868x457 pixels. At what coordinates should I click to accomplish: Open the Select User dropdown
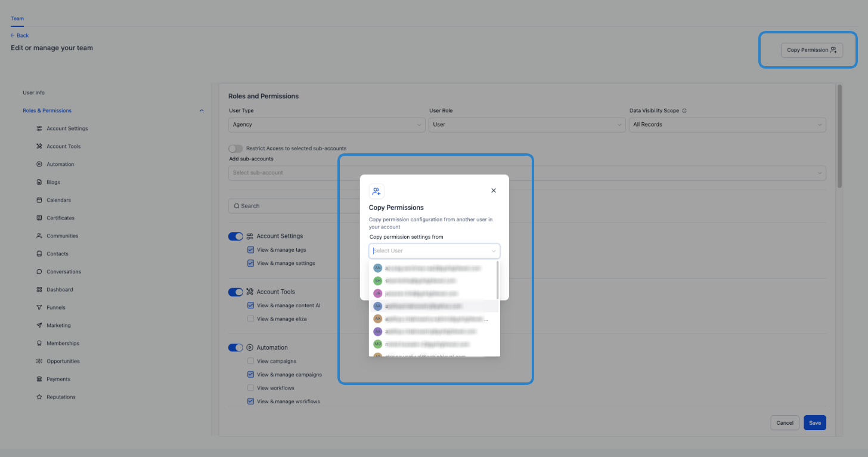[434, 251]
